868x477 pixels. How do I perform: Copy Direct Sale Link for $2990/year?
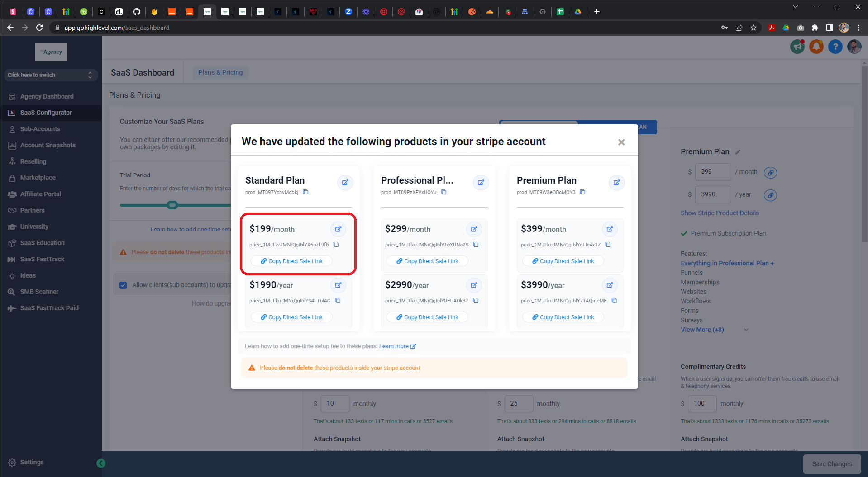coord(427,317)
